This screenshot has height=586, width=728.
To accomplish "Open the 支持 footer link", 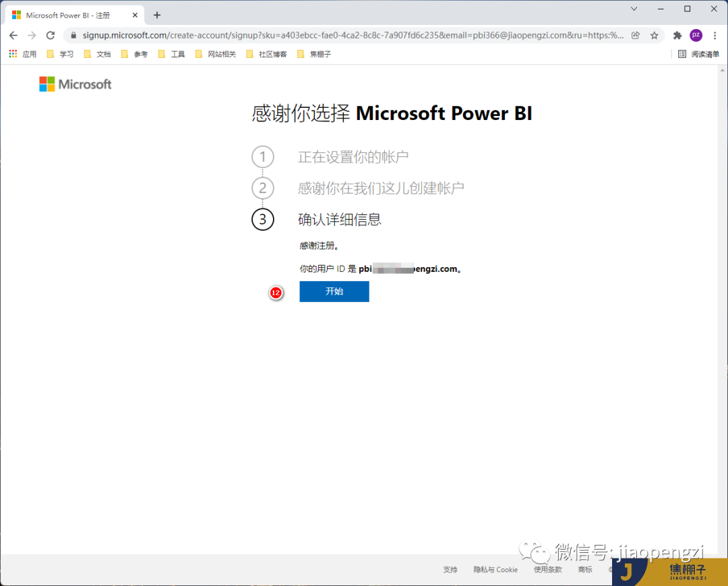I will 450,569.
